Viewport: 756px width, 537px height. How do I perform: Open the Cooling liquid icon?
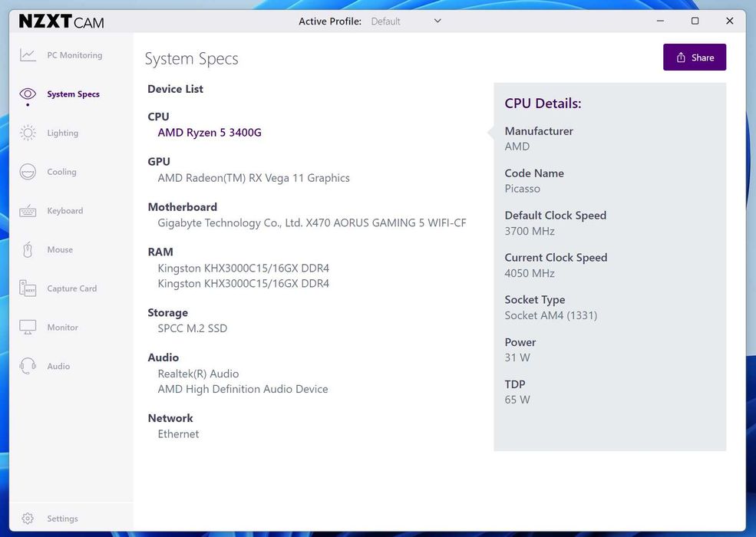click(28, 172)
